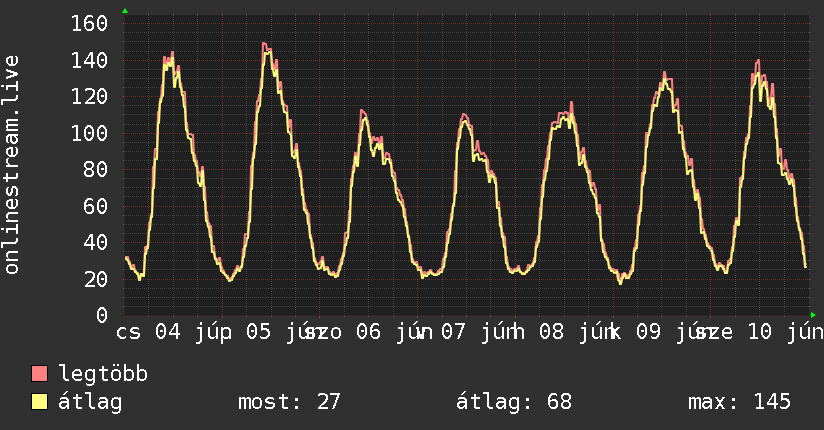
Task: Click the green arrow at x-axis end
Action: [813, 315]
